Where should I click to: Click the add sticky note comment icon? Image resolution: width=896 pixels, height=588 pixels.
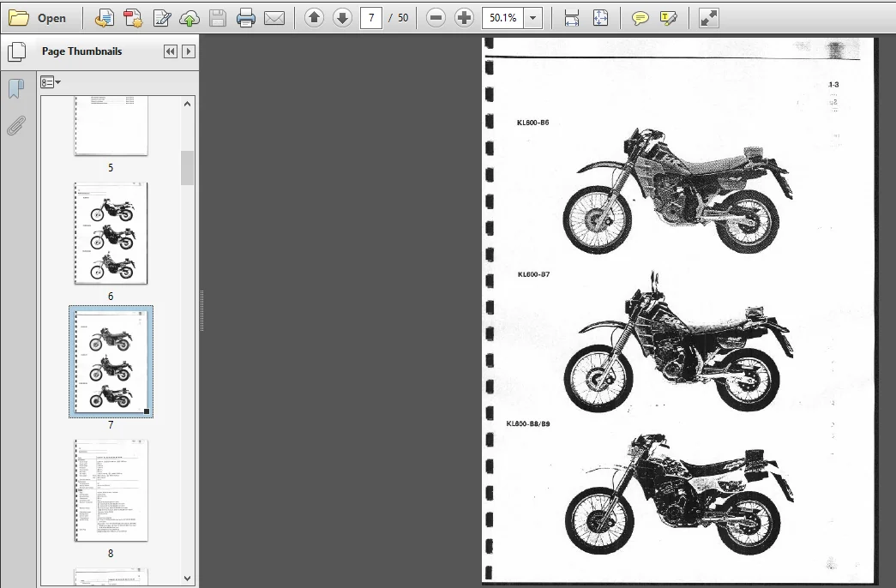(x=640, y=18)
